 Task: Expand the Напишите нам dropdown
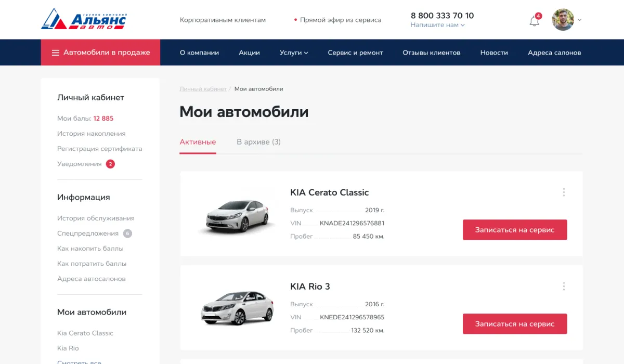click(x=437, y=25)
